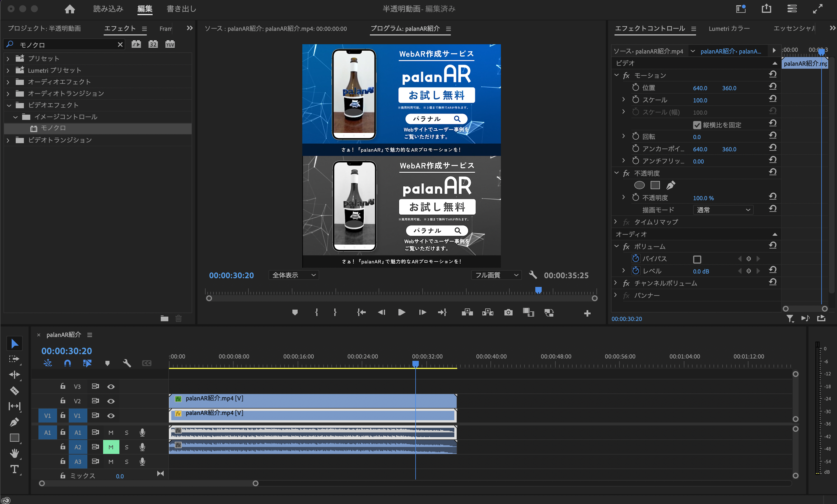Open Lumetri カラー panel tab

[729, 29]
